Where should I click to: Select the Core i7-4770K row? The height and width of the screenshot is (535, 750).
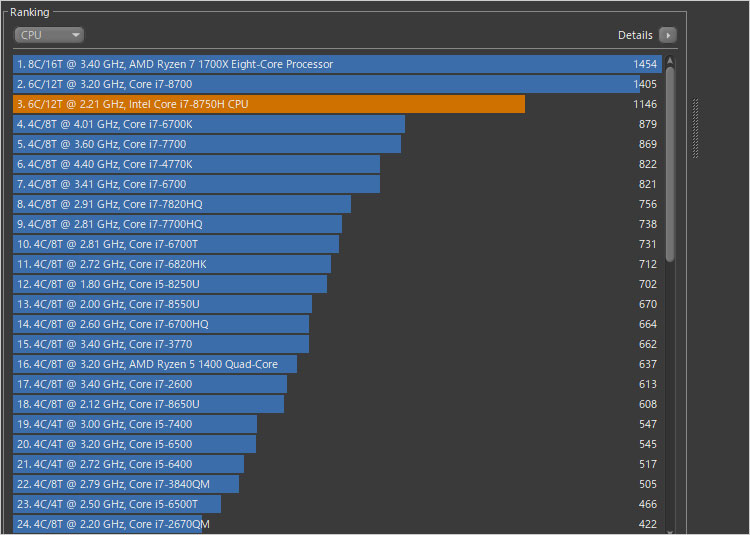point(105,164)
